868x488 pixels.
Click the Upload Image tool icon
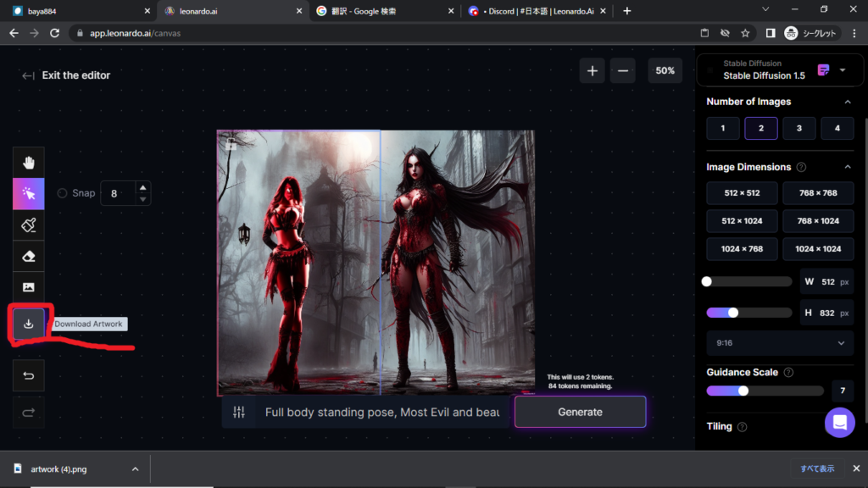pyautogui.click(x=29, y=287)
